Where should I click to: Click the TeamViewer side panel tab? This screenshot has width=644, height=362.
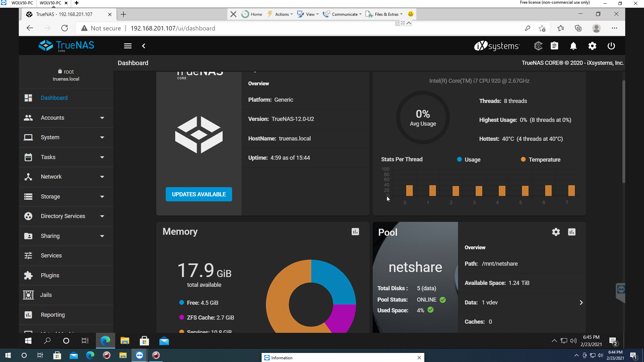621,293
